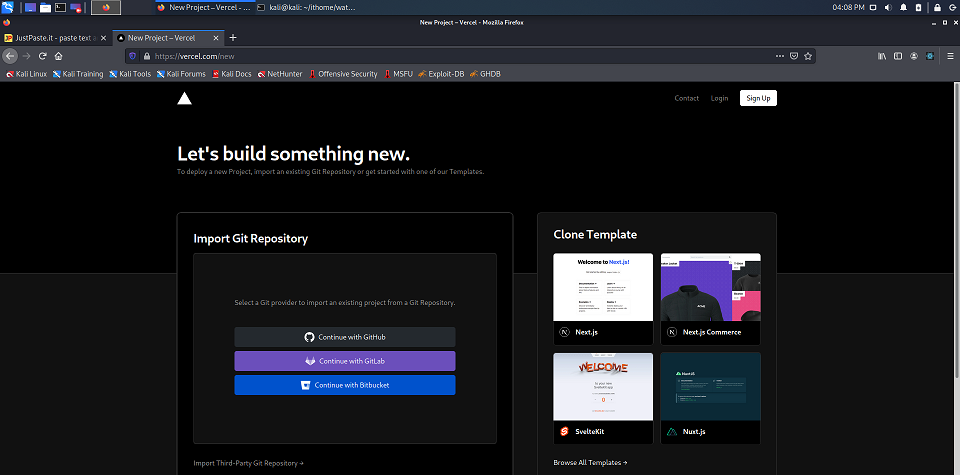
Task: Open the Kali Docs bookmark
Action: click(x=231, y=74)
